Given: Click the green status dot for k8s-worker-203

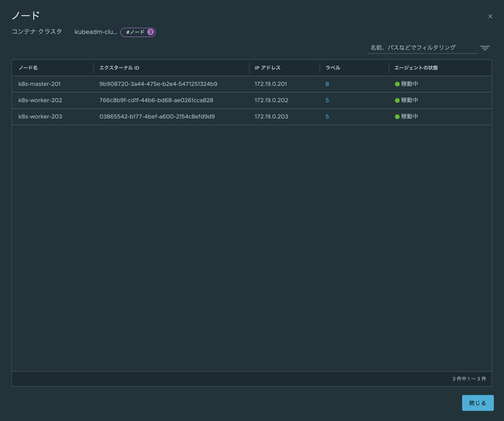Looking at the screenshot, I should pos(397,117).
